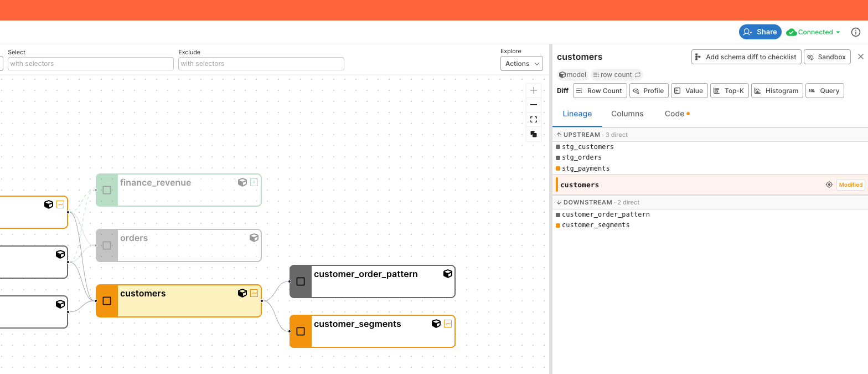
Task: Switch to the Code tab
Action: [677, 114]
